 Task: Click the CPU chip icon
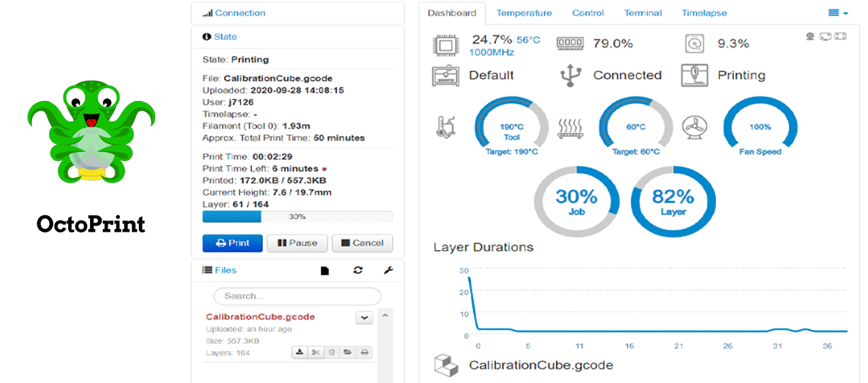446,44
